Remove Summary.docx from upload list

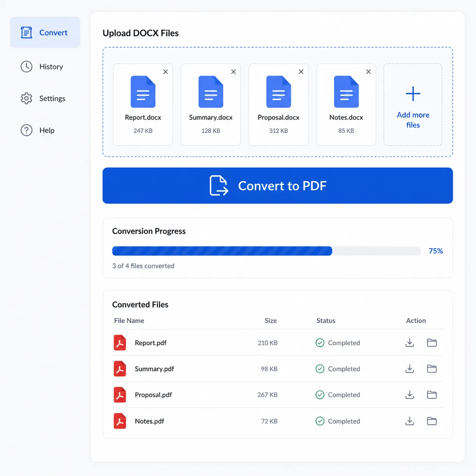(x=233, y=72)
